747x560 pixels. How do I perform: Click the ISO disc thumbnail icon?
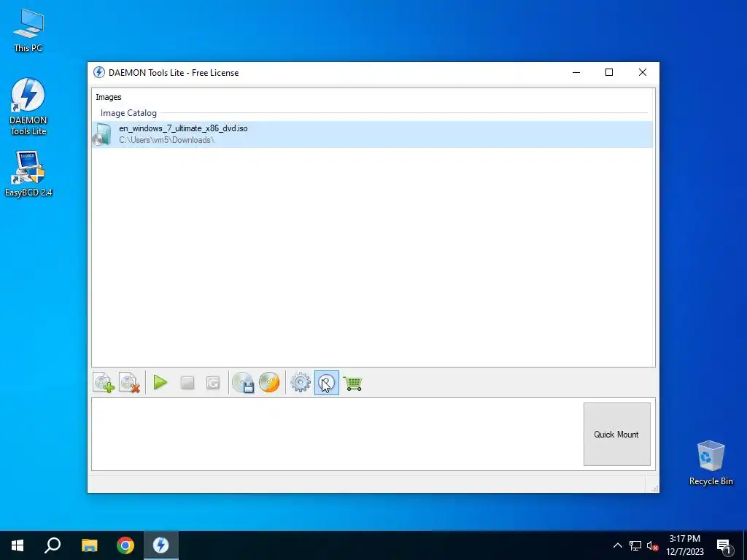102,134
